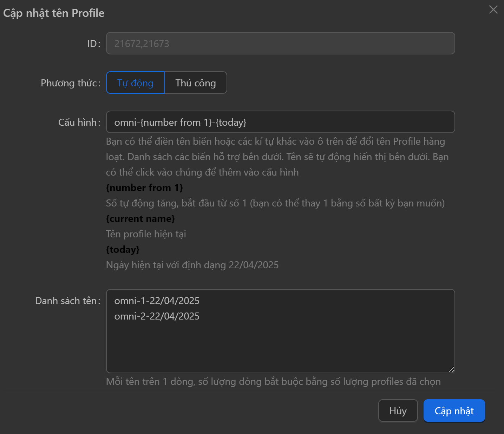Click the "Danh sách tên:" label
The image size is (504, 434).
[67, 301]
